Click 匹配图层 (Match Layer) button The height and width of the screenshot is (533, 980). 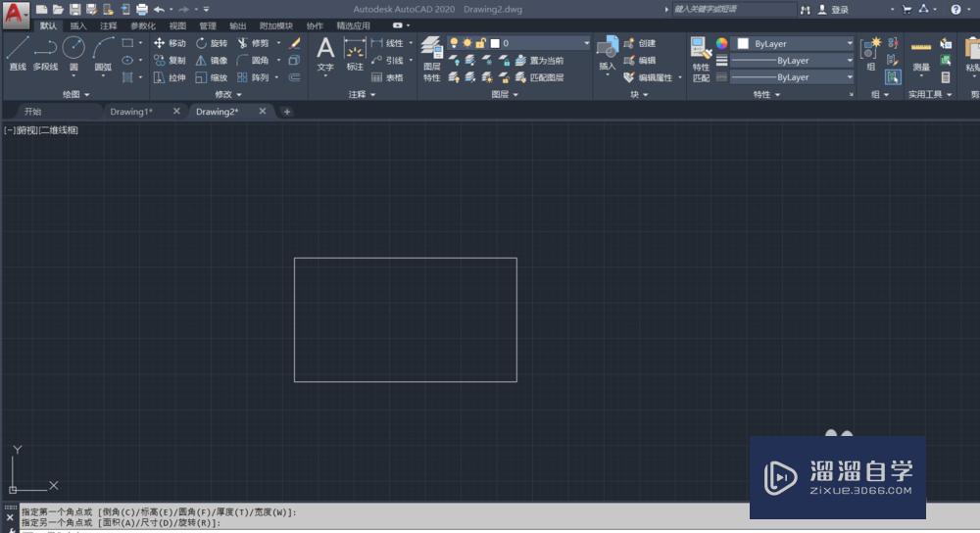point(540,77)
